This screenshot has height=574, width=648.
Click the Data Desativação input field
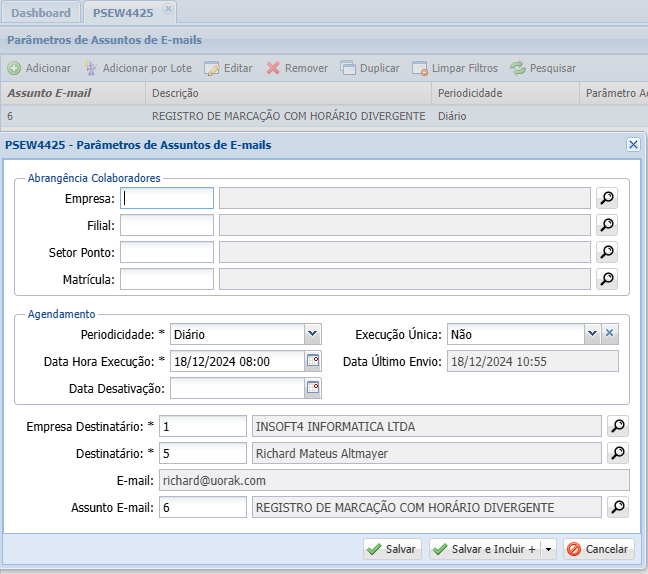[x=238, y=388]
